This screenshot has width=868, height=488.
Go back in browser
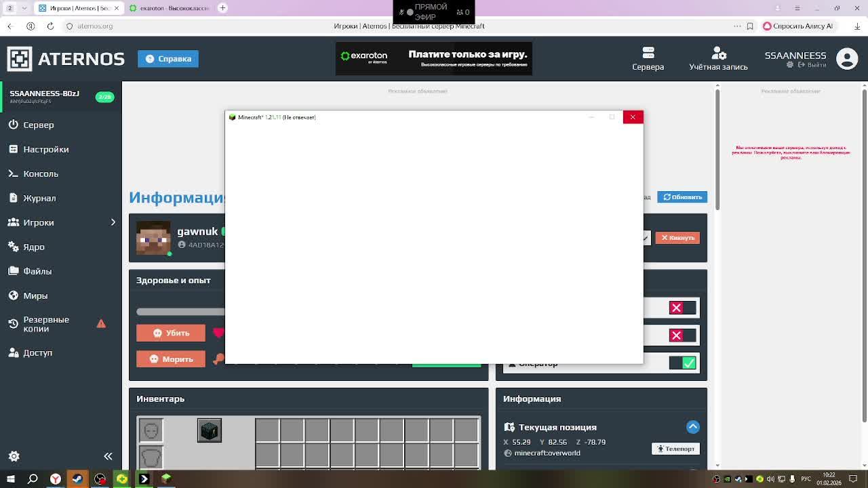[x=9, y=26]
